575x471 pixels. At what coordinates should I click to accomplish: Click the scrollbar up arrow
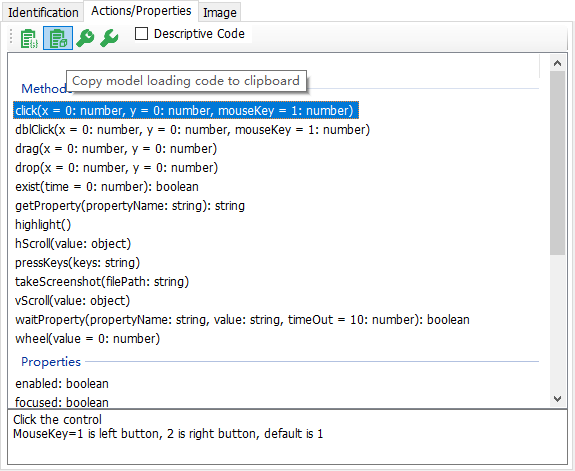pyautogui.click(x=557, y=63)
